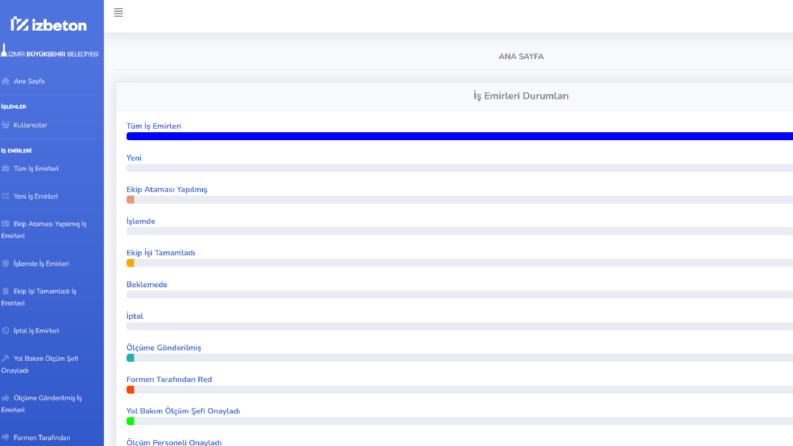Click the Beklemede status link
Image resolution: width=793 pixels, height=446 pixels.
coord(147,284)
